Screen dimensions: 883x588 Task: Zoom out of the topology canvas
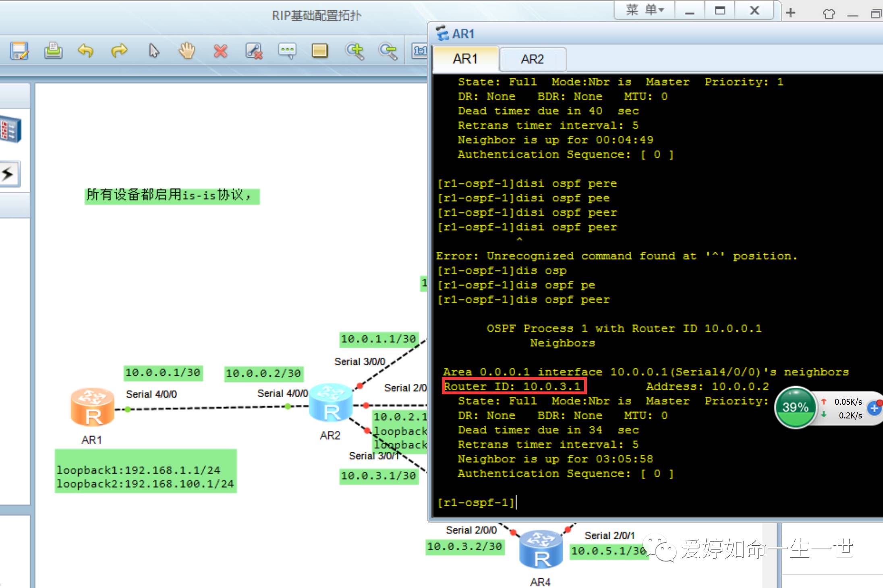tap(388, 51)
